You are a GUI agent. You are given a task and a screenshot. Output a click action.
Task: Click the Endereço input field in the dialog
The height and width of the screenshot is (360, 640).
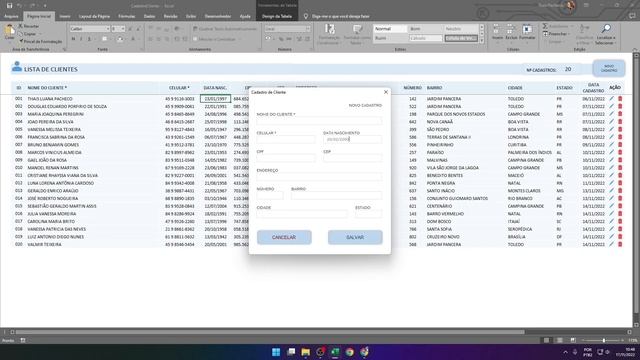click(x=319, y=177)
